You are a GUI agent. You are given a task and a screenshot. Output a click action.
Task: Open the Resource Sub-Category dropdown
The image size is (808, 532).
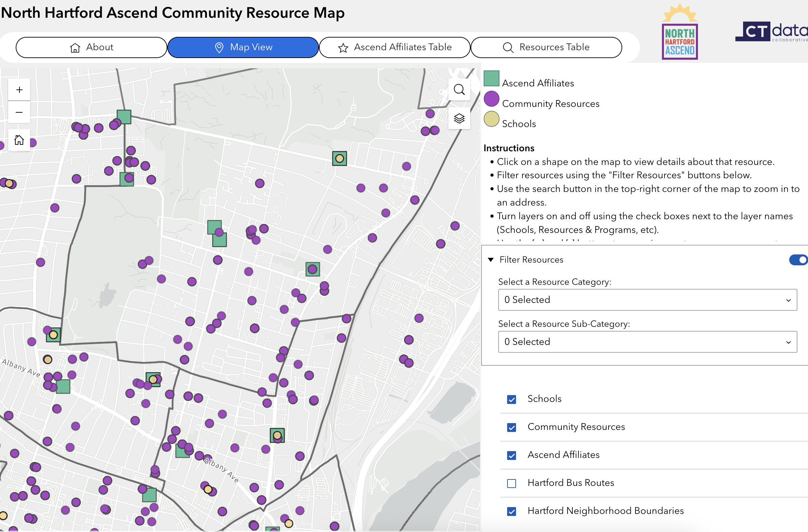click(647, 342)
